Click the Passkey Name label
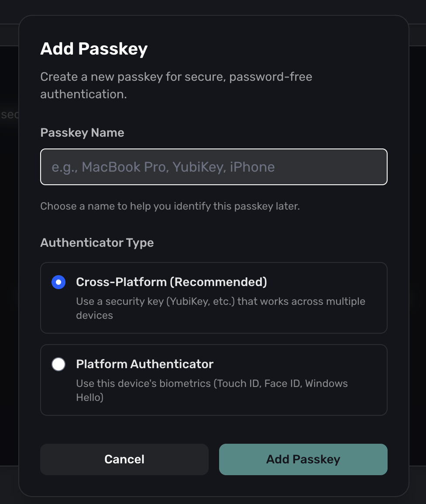 click(82, 132)
